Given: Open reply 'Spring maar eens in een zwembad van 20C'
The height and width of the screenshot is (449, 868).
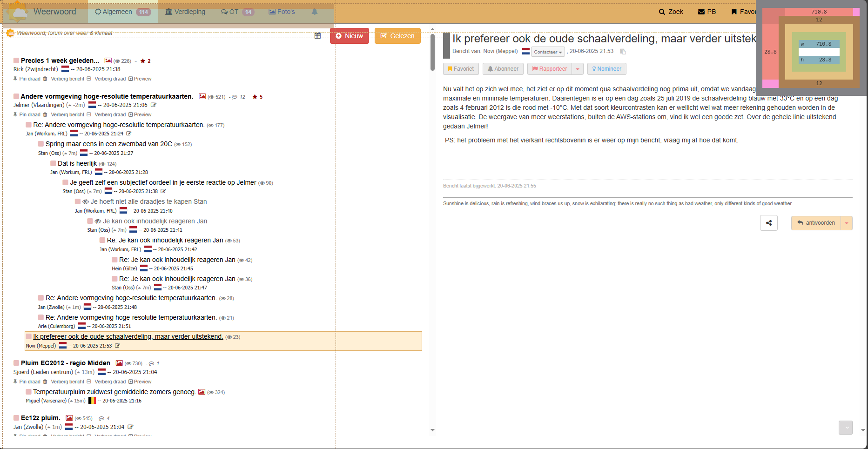Looking at the screenshot, I should pos(109,144).
